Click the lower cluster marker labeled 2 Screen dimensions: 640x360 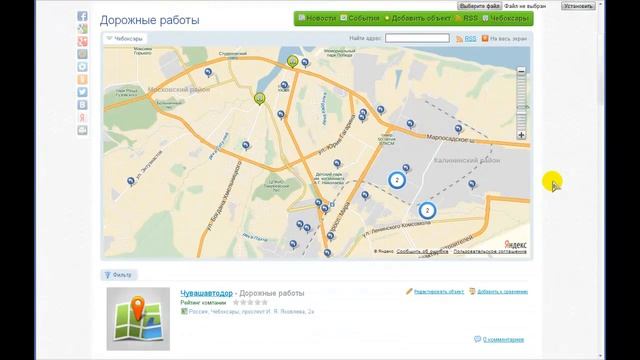click(427, 211)
